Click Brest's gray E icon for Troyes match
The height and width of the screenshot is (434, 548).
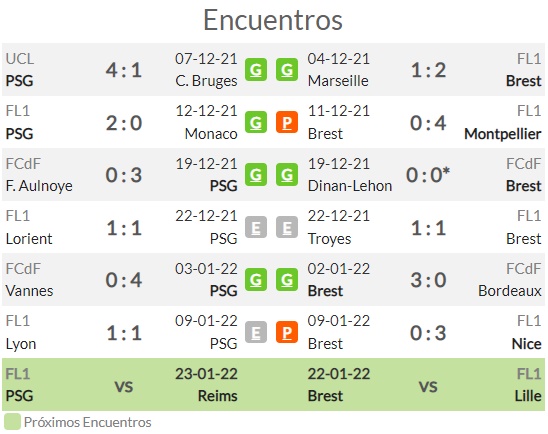[x=287, y=227]
